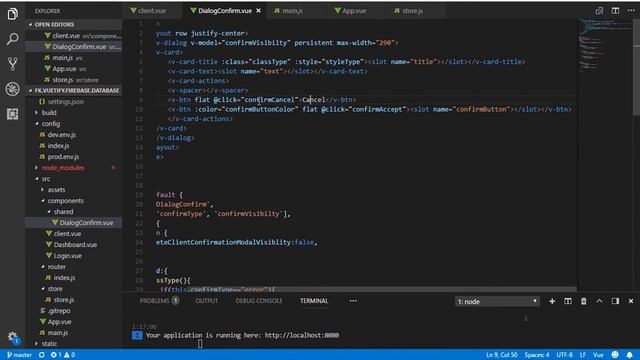Create a new terminal with plus icon

pyautogui.click(x=552, y=301)
